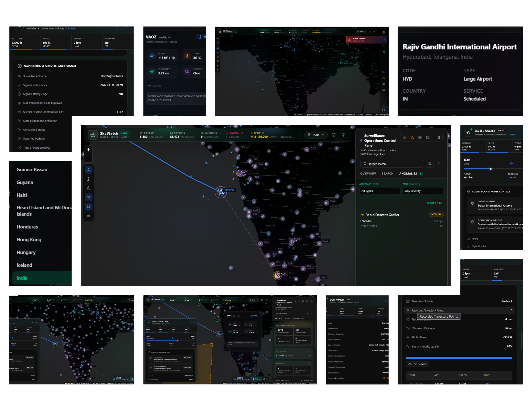The width and height of the screenshot is (532, 411).
Task: Switch to the SEARCH tab
Action: point(387,174)
